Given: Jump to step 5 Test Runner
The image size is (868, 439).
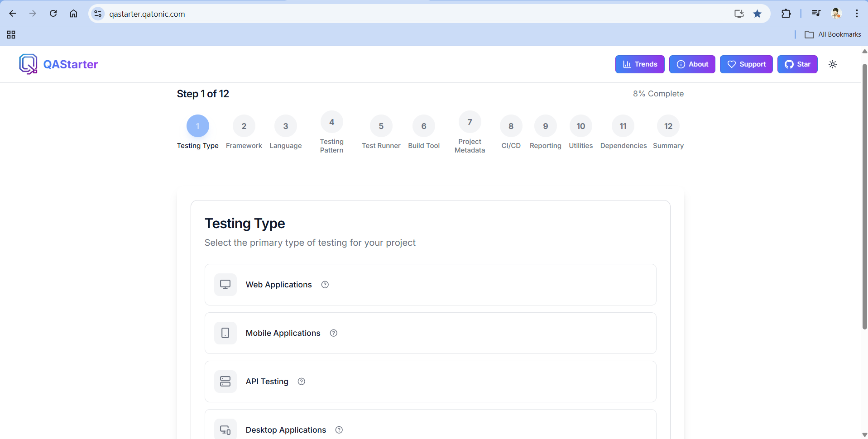Looking at the screenshot, I should (x=381, y=126).
